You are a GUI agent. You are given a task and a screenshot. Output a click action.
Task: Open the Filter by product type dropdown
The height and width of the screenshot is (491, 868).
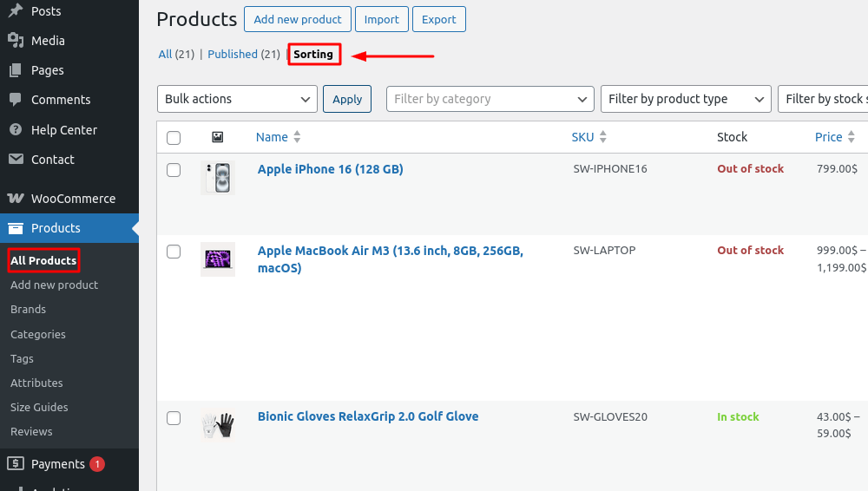[686, 99]
